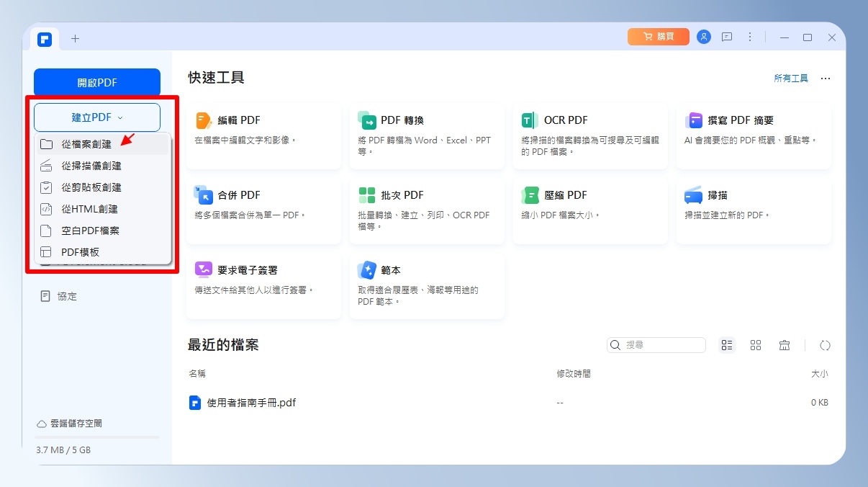Viewport: 868px width, 487px height.
Task: Click the 開啟PDF button
Action: tap(97, 83)
